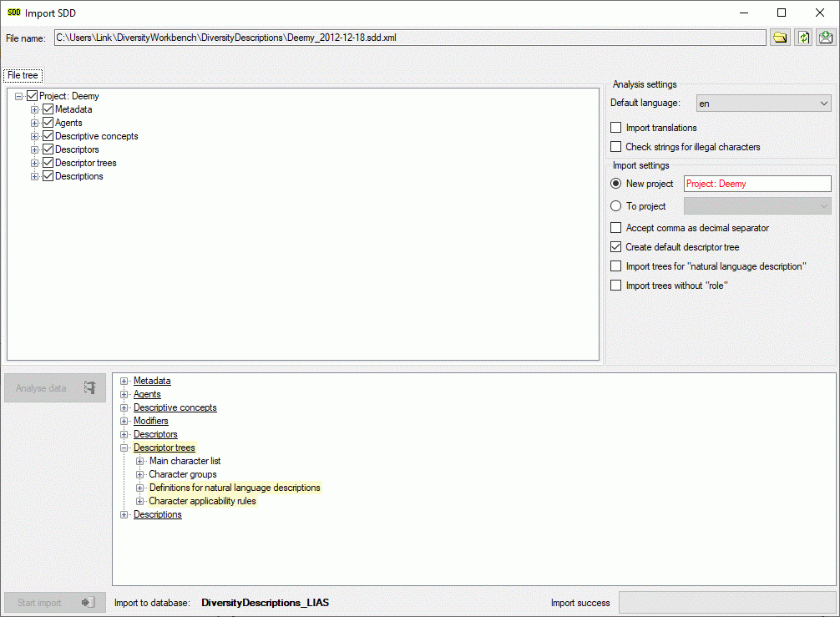Expand the Metadata node in the file tree
840x617 pixels.
point(35,109)
